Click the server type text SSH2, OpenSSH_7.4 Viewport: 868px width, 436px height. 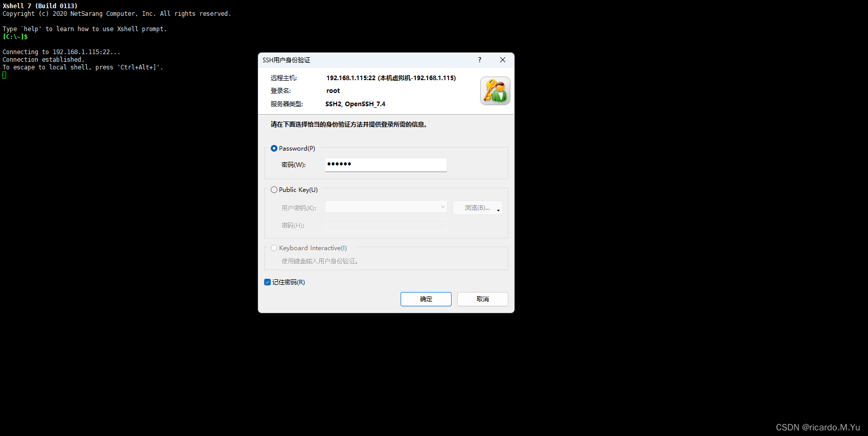[x=356, y=104]
